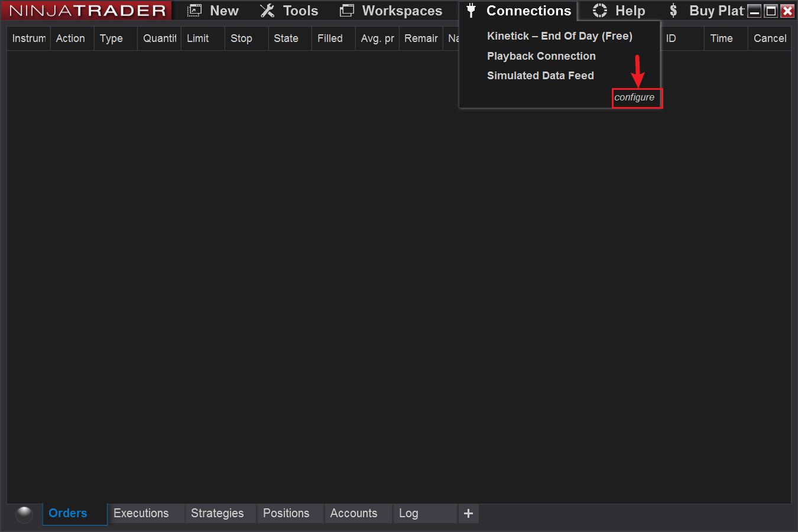Click the lifebuoy Help icon
The image size is (798, 532).
click(x=600, y=11)
